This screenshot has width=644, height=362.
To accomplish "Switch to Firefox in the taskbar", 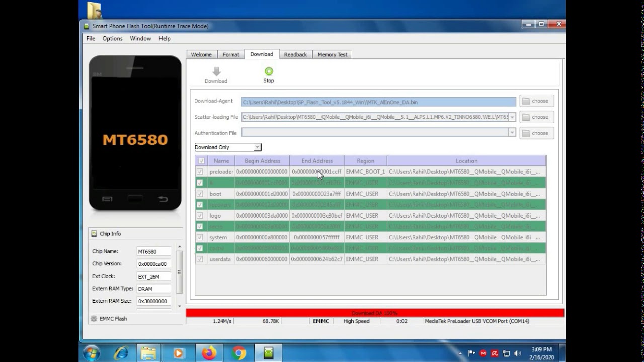I will pos(209,353).
